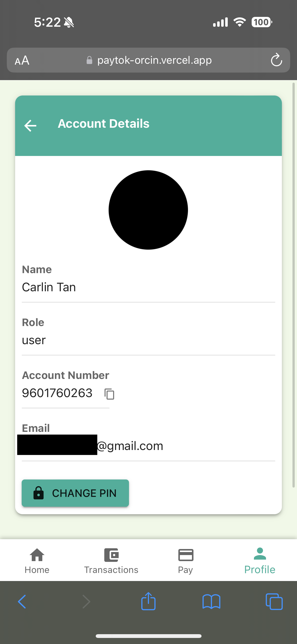Go forward with Safari's forward chevron
The width and height of the screenshot is (297, 644).
pyautogui.click(x=86, y=602)
